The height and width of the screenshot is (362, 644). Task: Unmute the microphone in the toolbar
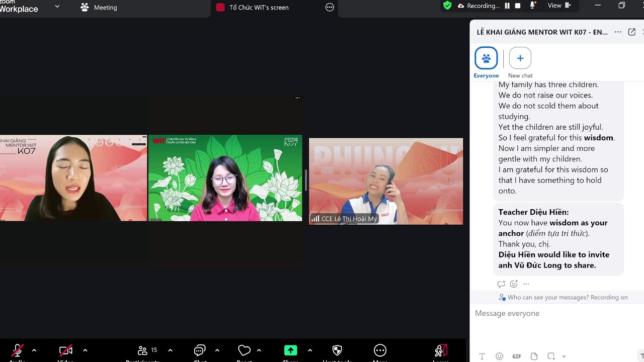(x=18, y=351)
